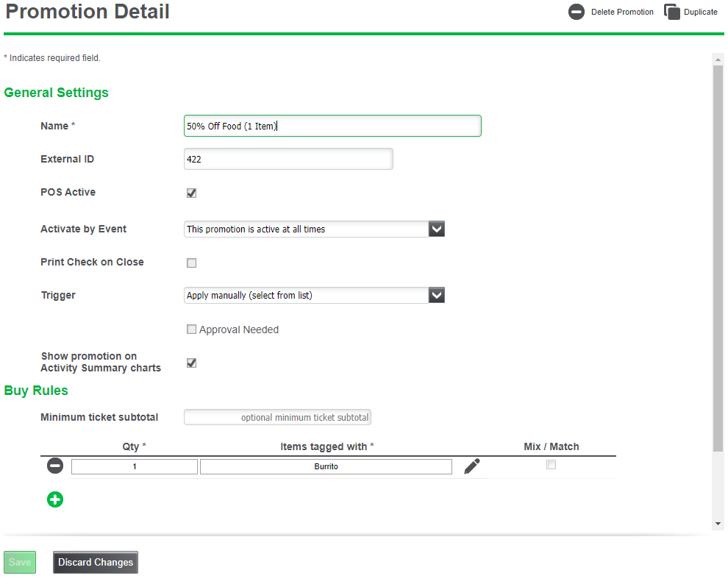
Task: Click the scrollbar down arrow
Action: point(718,523)
